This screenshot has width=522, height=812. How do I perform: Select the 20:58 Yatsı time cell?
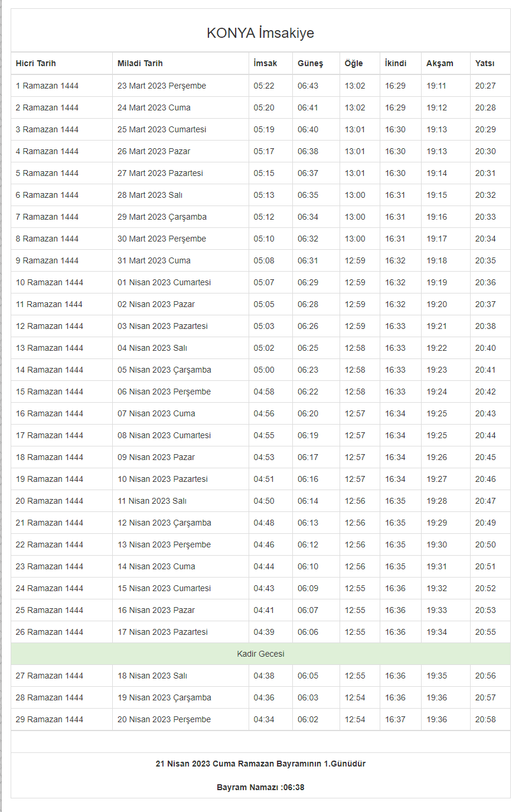click(x=485, y=719)
